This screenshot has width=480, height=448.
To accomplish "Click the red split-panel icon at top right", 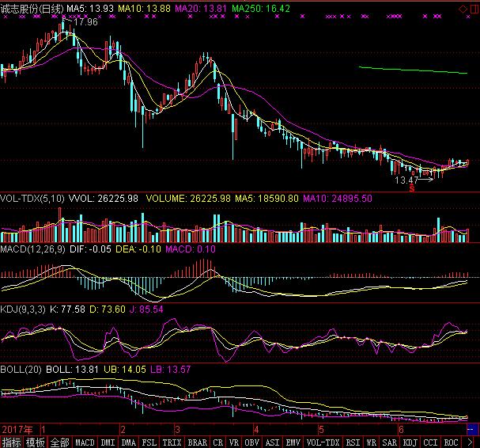I will [474, 9].
